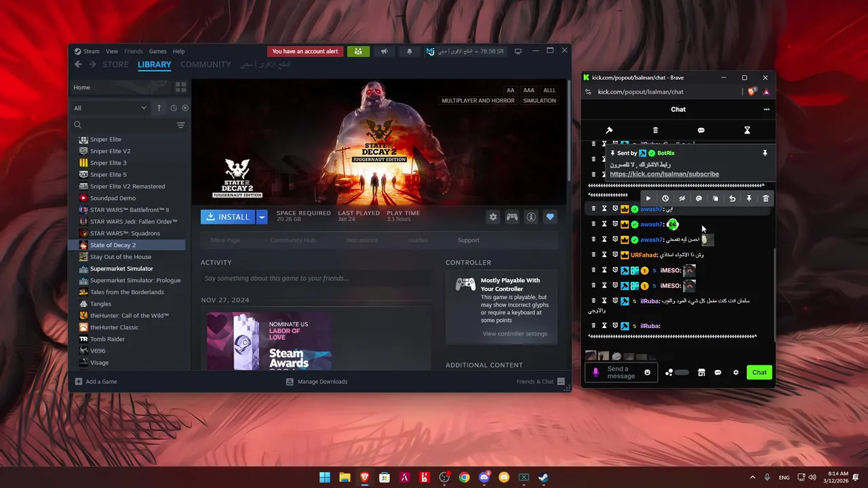Click the blue INSTALL button

point(228,217)
